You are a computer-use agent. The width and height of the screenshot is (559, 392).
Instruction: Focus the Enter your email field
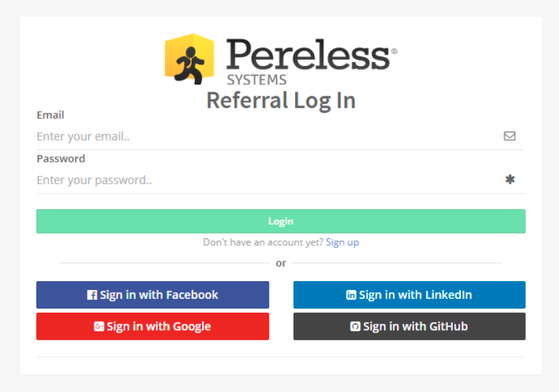tap(281, 136)
